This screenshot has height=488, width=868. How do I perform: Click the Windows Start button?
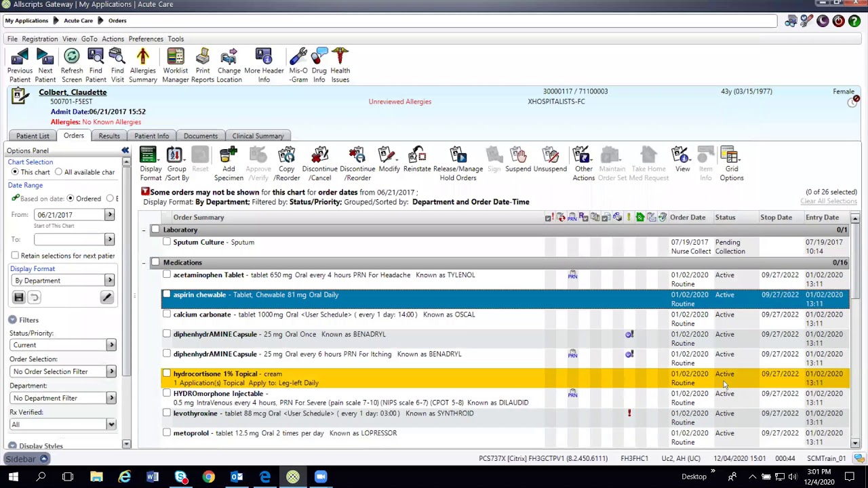(13, 477)
